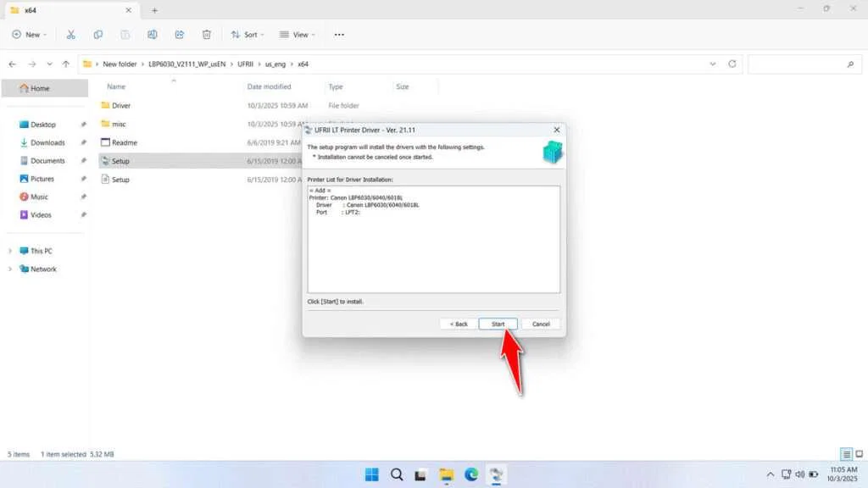Expand the This PC tree node
Viewport: 868px width, 488px height.
coord(11,252)
